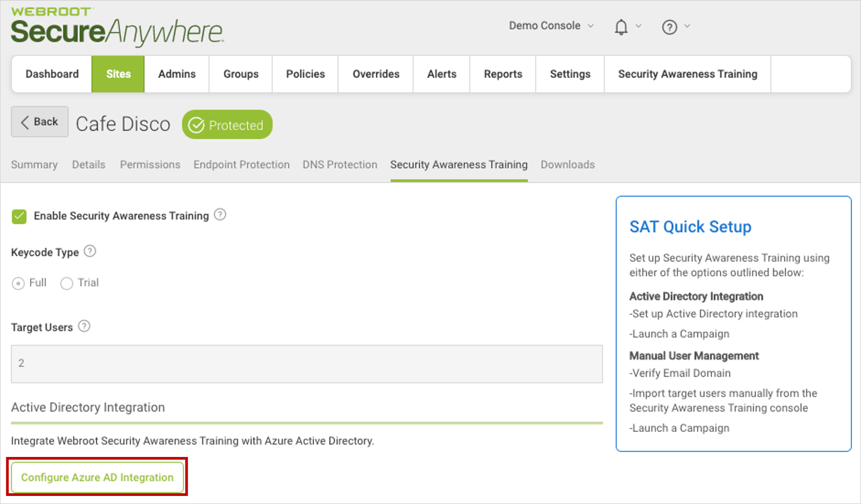Click the Back navigation button
Viewport: 861px width, 504px height.
coord(39,125)
